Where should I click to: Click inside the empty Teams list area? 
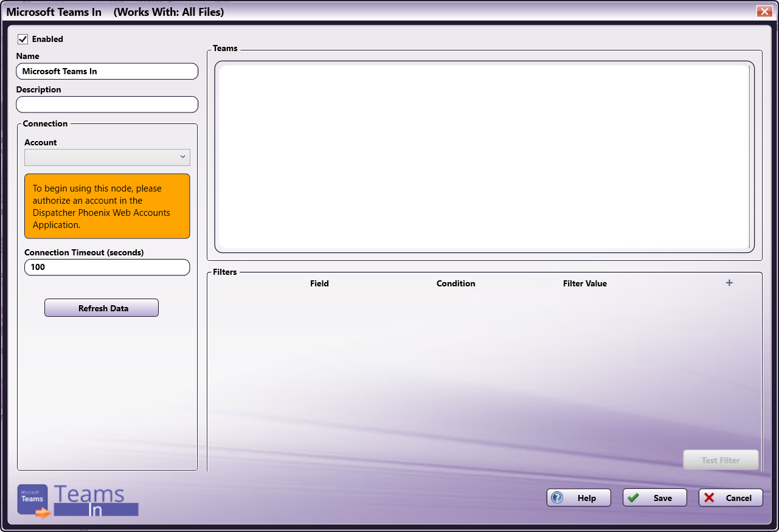tap(484, 157)
